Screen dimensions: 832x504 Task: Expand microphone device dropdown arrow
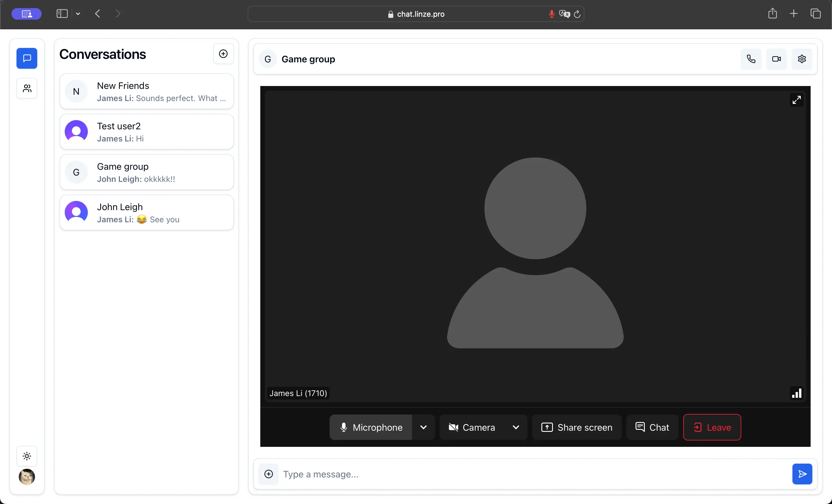[x=423, y=428]
